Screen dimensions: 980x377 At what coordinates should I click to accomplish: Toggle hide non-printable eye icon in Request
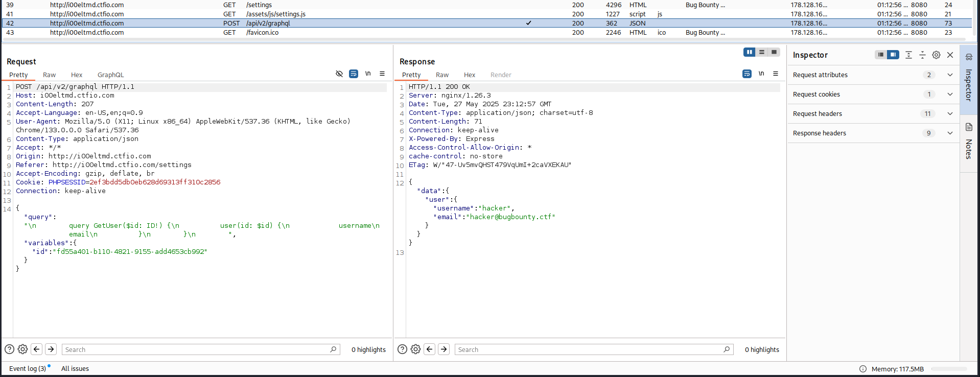point(339,74)
